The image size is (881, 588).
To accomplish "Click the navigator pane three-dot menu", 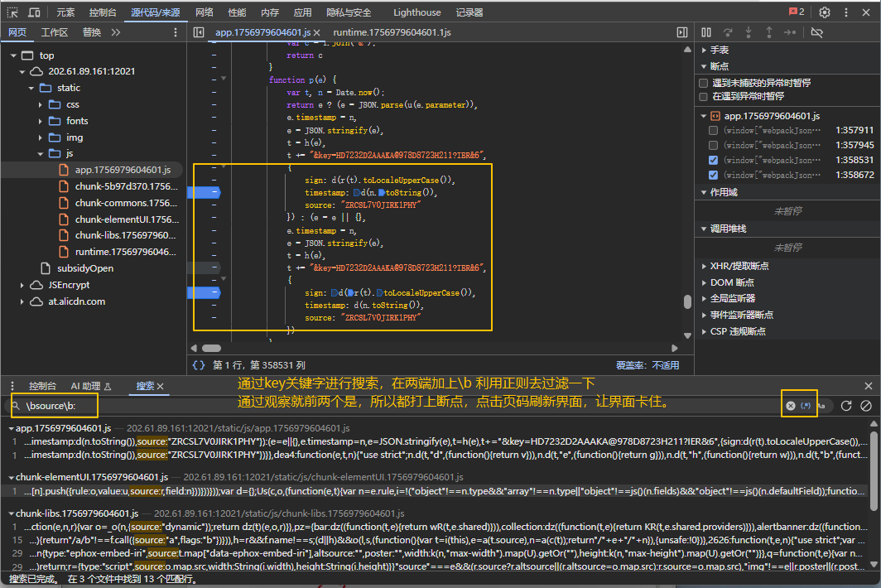I will point(176,32).
